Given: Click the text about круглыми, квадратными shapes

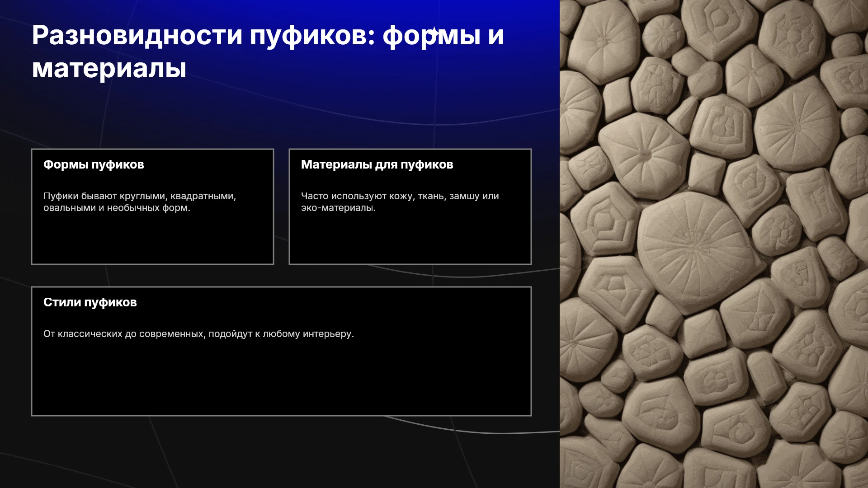Looking at the screenshot, I should tap(140, 202).
